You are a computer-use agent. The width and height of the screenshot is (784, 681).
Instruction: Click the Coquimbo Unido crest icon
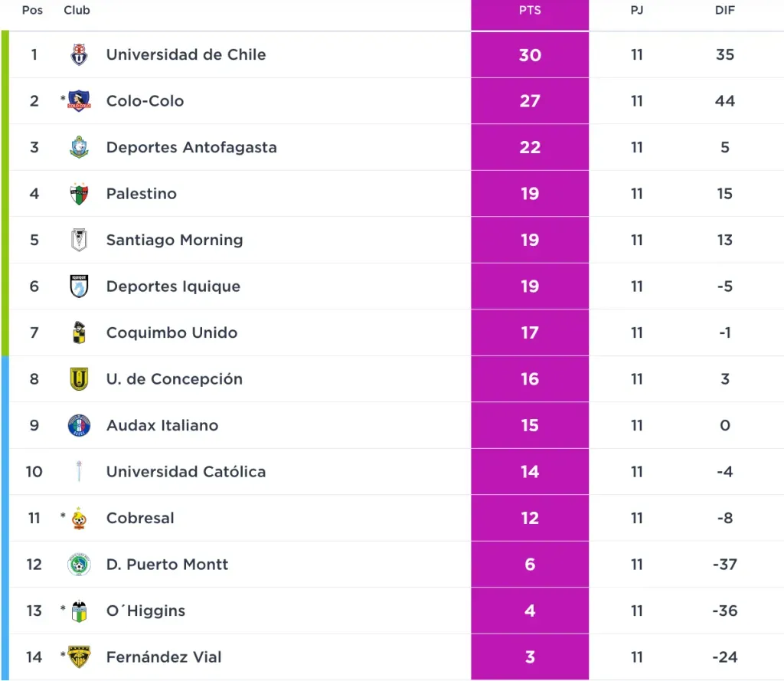click(x=79, y=333)
